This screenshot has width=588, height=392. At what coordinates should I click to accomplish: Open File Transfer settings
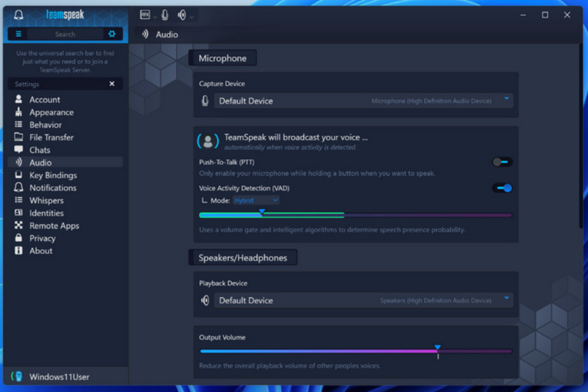click(x=65, y=138)
